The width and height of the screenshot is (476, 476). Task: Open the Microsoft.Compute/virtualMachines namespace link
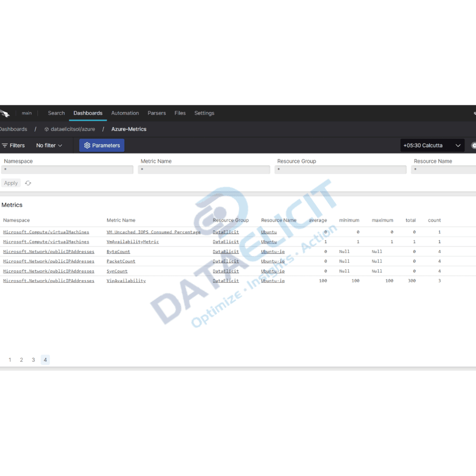[45, 232]
